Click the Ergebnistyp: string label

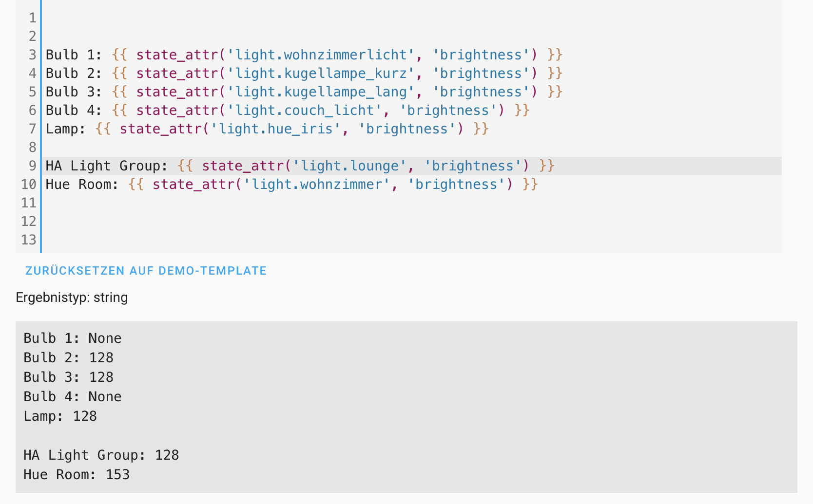(71, 297)
